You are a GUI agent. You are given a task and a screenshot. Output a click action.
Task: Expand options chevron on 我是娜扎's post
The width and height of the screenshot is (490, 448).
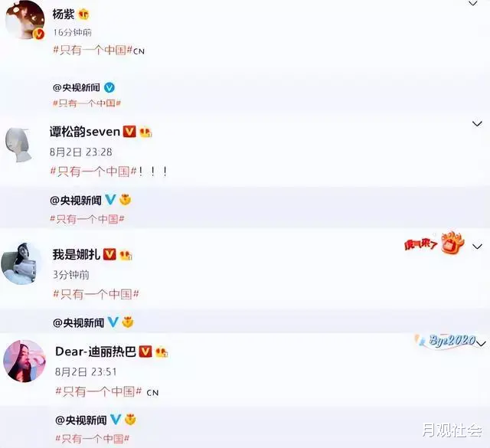click(477, 247)
